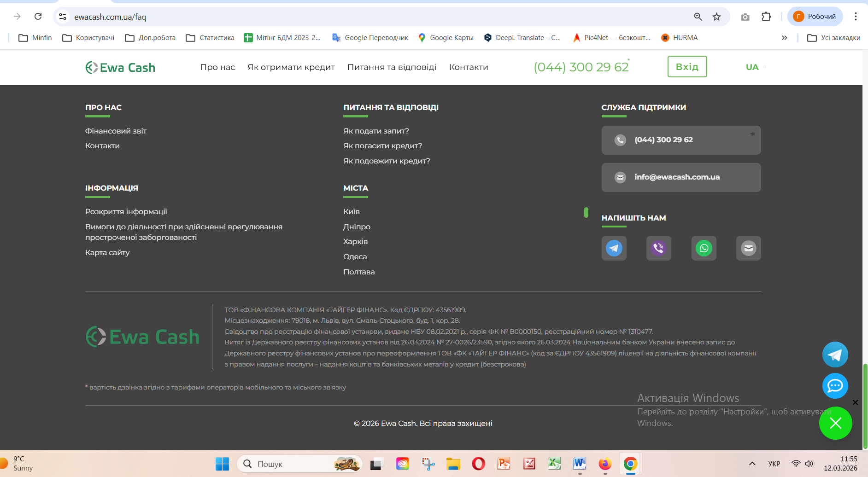Select the Дніпро city link
868x477 pixels.
pos(357,227)
